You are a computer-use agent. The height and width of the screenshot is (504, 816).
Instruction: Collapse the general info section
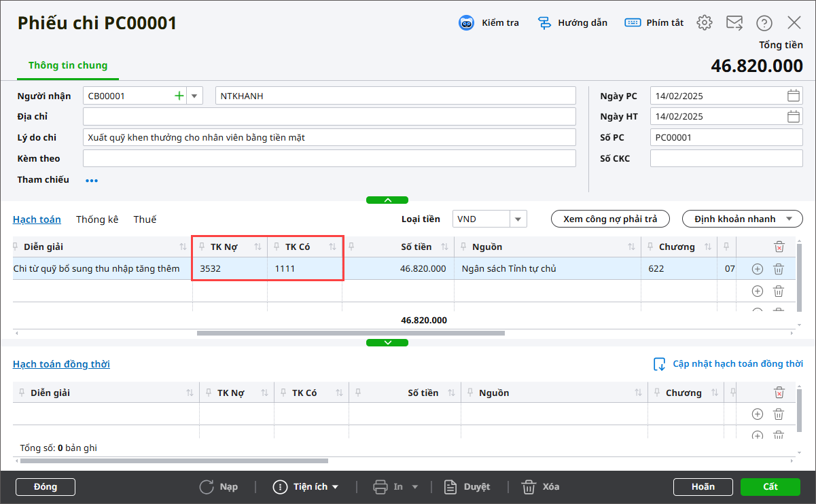click(387, 200)
